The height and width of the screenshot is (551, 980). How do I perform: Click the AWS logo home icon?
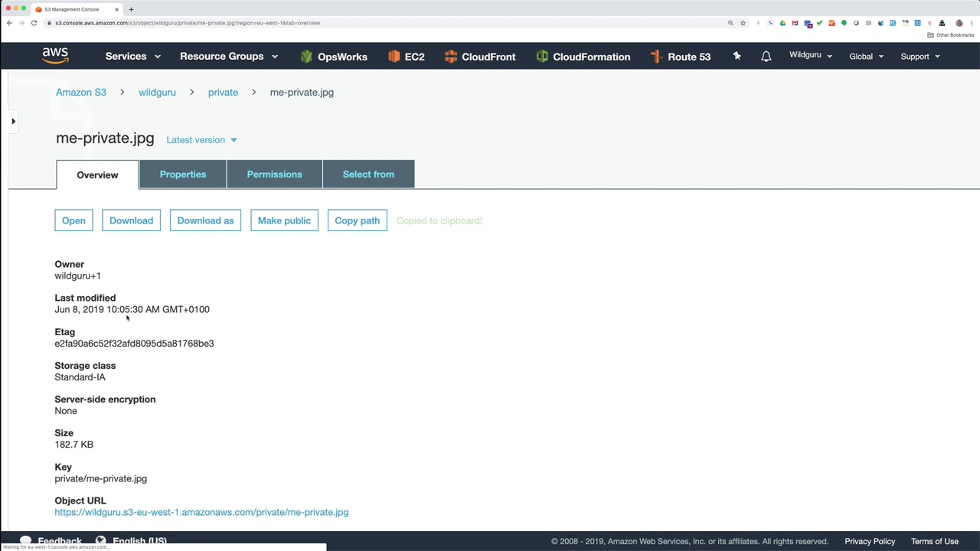(55, 56)
